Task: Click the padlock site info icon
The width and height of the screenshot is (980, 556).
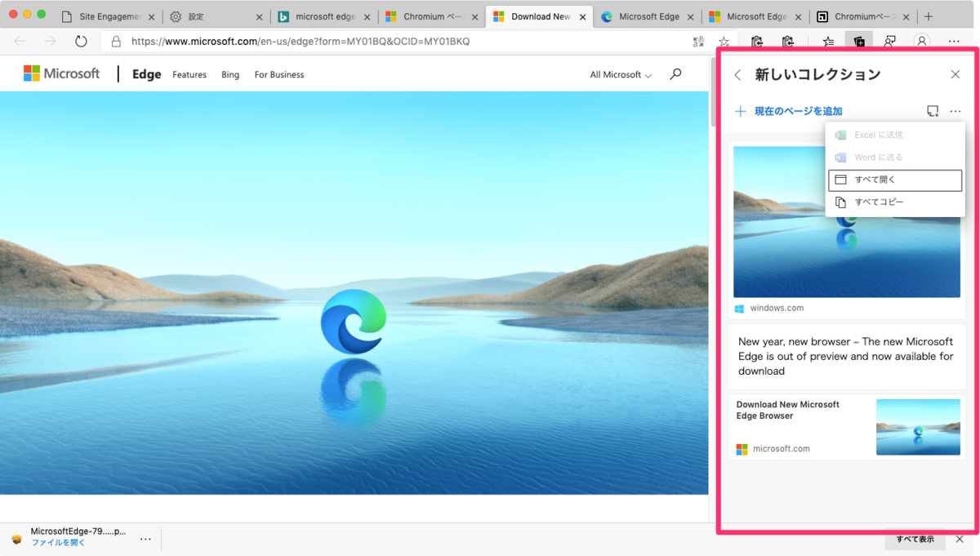Action: [x=116, y=42]
